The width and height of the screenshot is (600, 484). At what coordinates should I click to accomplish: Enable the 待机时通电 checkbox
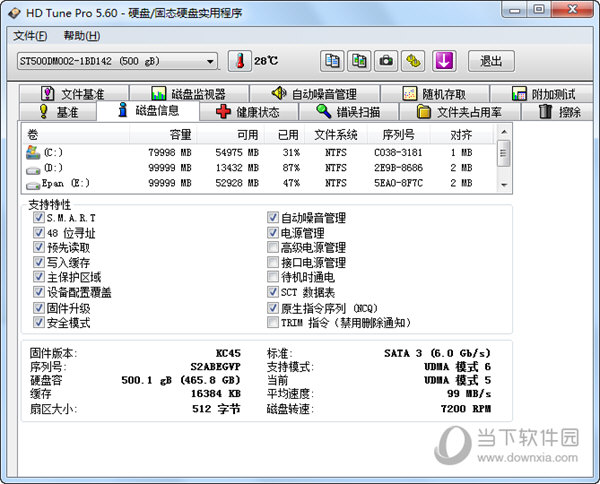(272, 277)
